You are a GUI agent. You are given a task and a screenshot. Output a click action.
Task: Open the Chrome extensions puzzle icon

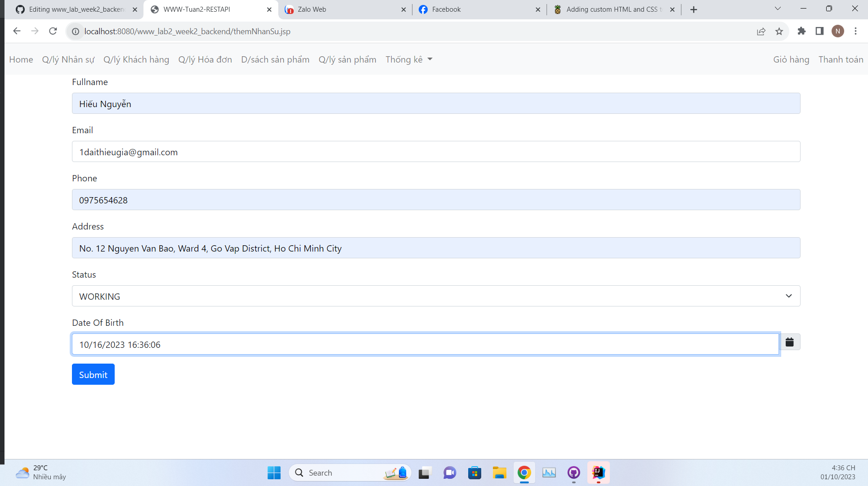coord(801,31)
